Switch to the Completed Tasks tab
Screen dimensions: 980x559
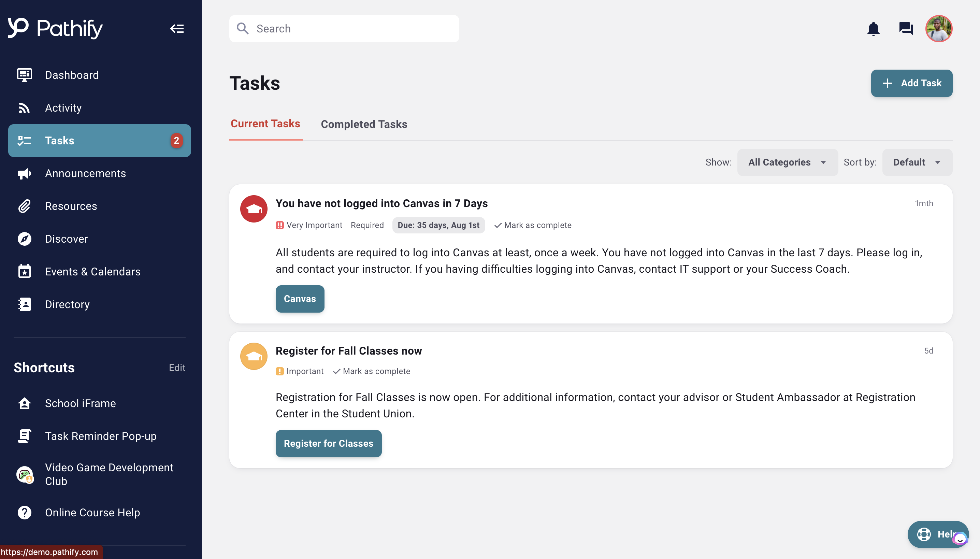[363, 124]
